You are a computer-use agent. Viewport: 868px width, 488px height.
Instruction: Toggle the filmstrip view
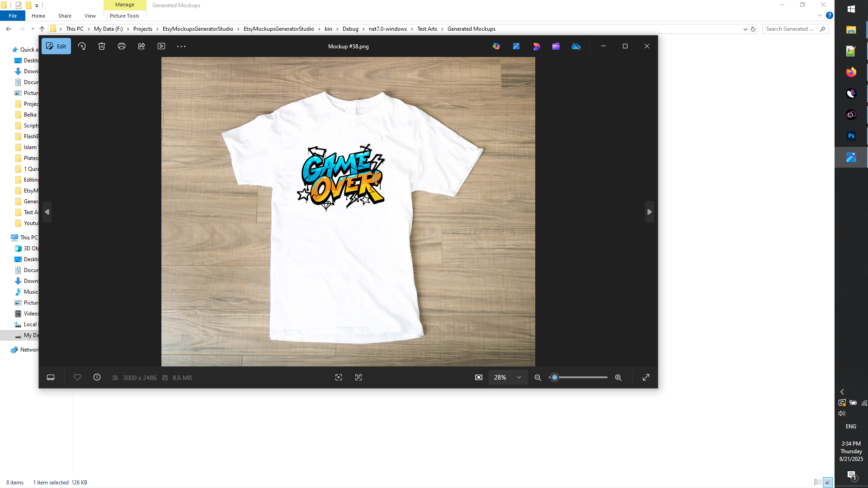pyautogui.click(x=50, y=377)
